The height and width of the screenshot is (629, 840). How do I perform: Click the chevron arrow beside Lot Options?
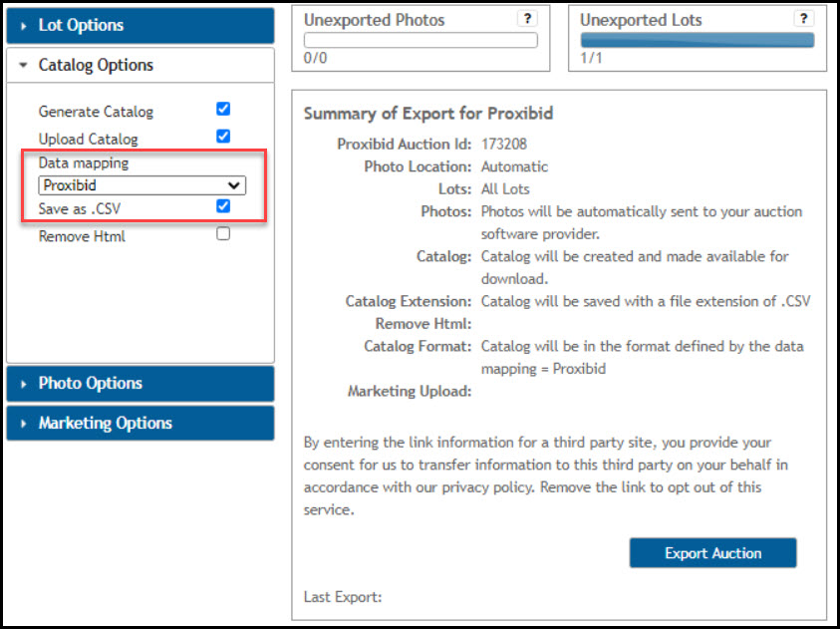[24, 25]
